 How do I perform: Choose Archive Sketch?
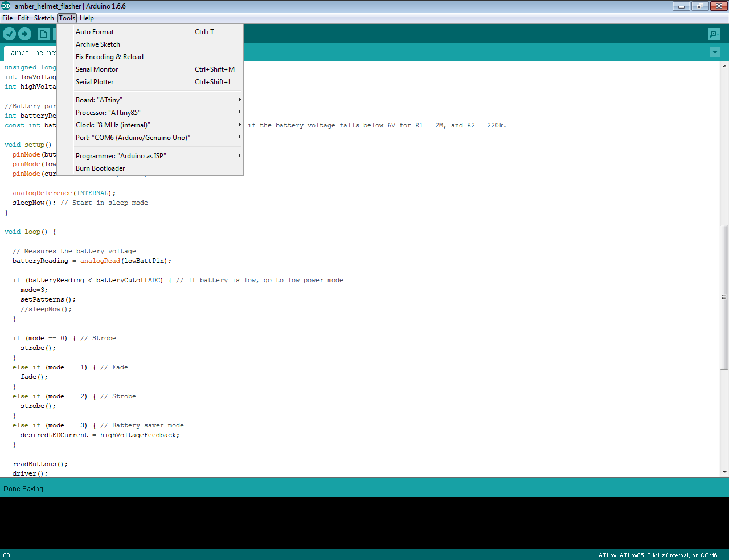pyautogui.click(x=97, y=44)
